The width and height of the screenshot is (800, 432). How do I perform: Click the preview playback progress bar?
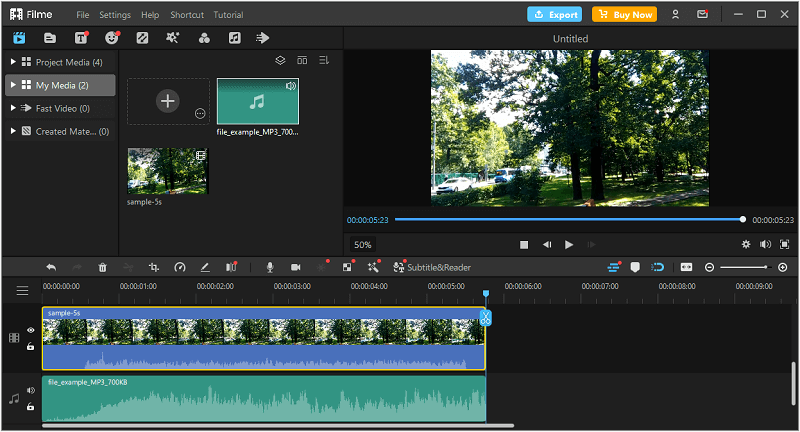point(569,219)
